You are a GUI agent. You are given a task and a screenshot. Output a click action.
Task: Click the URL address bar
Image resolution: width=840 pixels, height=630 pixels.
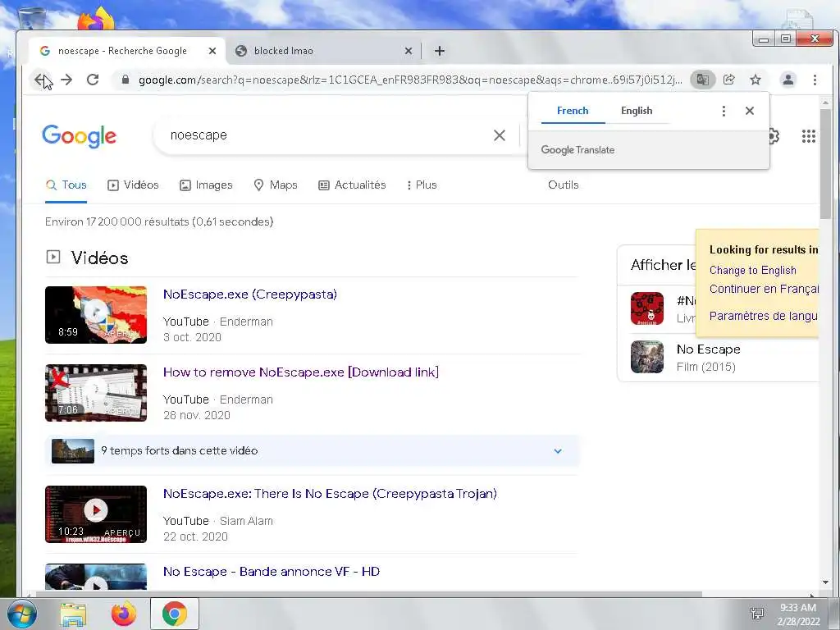coord(410,80)
